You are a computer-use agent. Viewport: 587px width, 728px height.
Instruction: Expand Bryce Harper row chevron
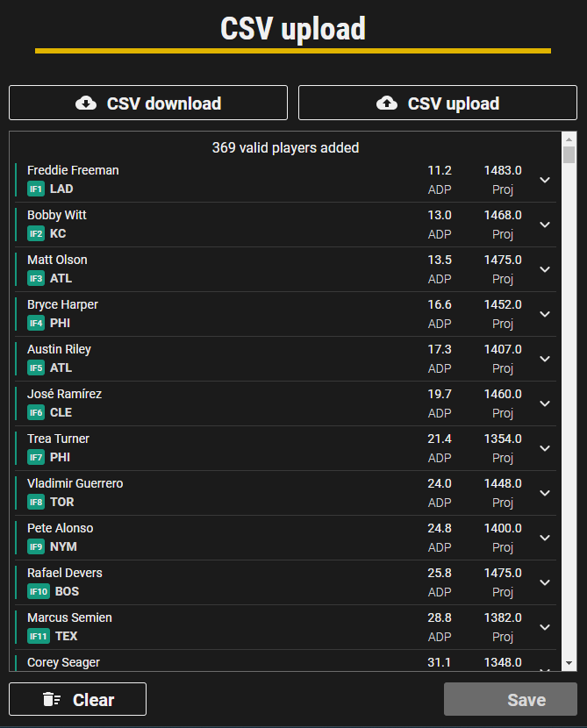pyautogui.click(x=545, y=314)
